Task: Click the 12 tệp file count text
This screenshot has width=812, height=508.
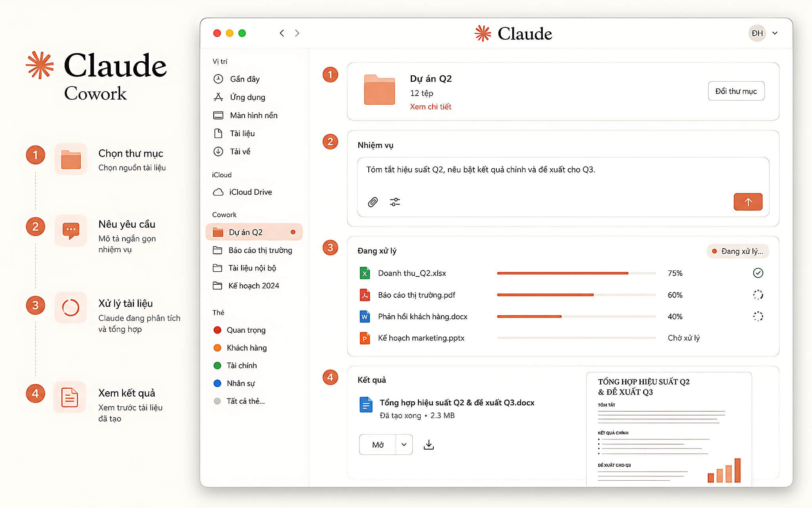Action: pos(421,93)
